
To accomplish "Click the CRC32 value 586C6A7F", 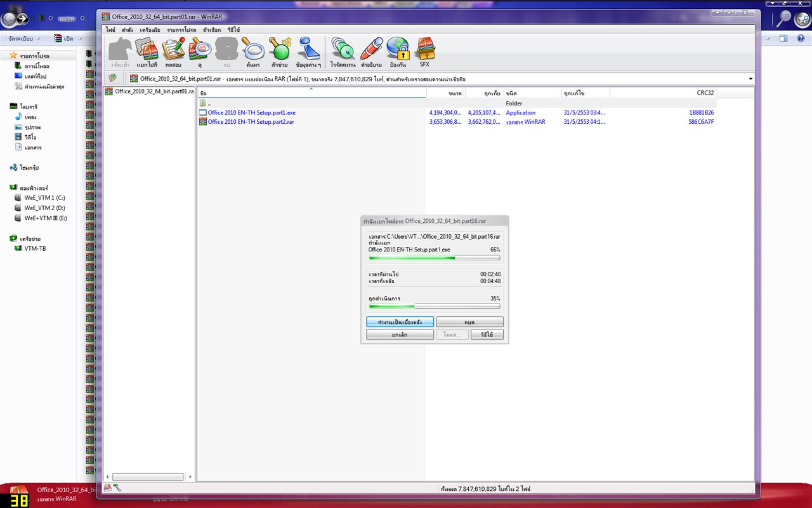I will [x=701, y=122].
